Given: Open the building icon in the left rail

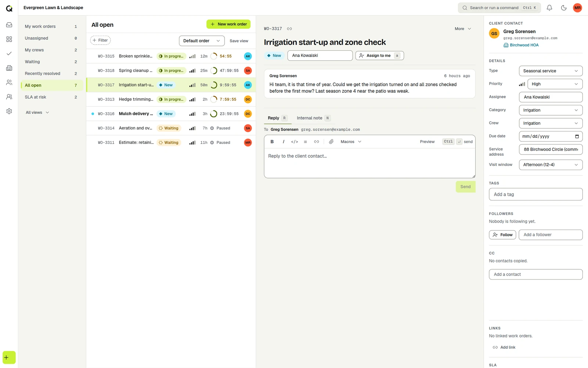Looking at the screenshot, I should [x=9, y=68].
